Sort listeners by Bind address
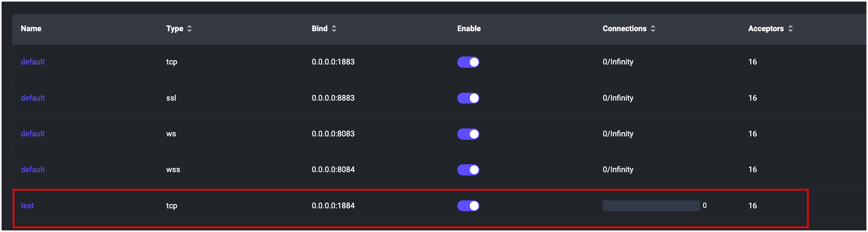Image resolution: width=868 pixels, height=232 pixels. point(334,29)
